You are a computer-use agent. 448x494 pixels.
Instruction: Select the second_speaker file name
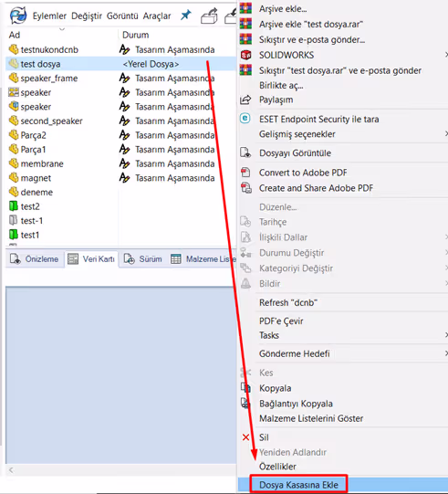click(x=51, y=121)
